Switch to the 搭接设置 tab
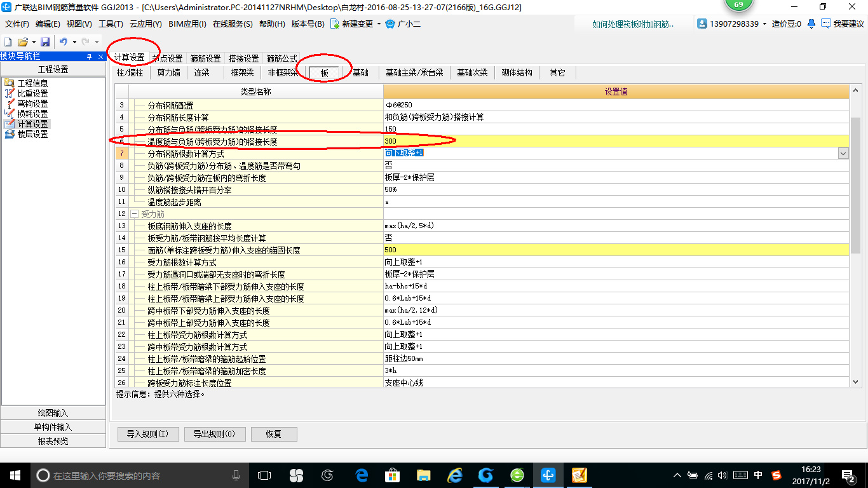The image size is (868, 488). [243, 58]
